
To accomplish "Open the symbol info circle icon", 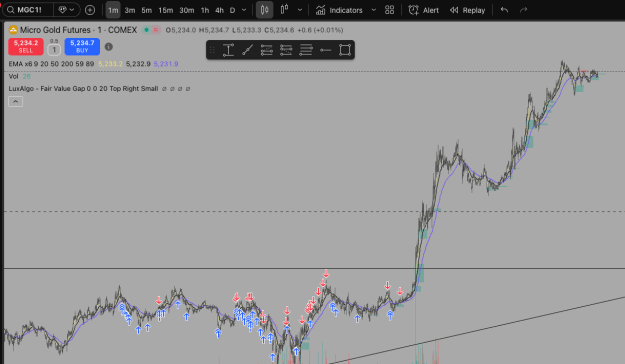I will pyautogui.click(x=108, y=47).
